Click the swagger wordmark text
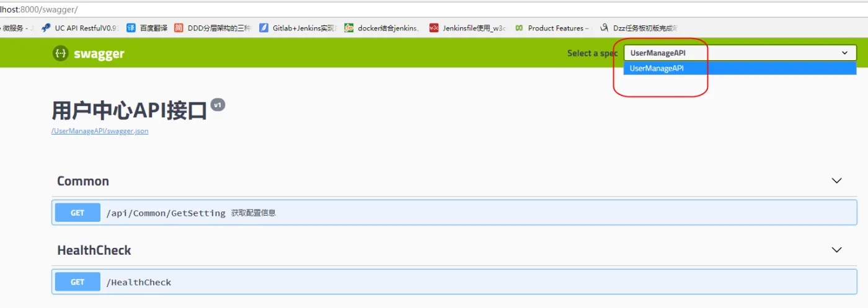 (x=99, y=53)
